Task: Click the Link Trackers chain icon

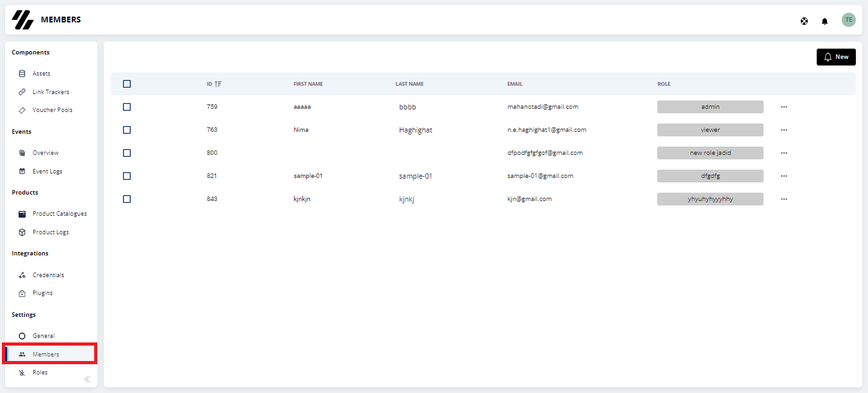Action: click(22, 92)
